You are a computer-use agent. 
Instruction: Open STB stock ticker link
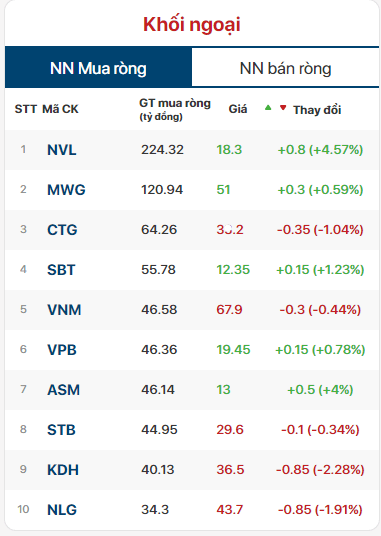click(61, 430)
